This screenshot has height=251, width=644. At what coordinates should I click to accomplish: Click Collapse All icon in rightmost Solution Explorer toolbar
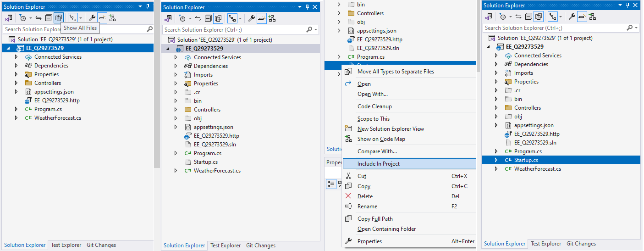point(529,17)
